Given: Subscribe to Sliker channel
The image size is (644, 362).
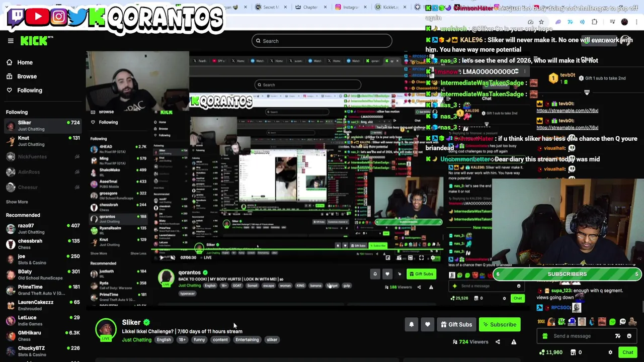Looking at the screenshot, I should point(499,325).
